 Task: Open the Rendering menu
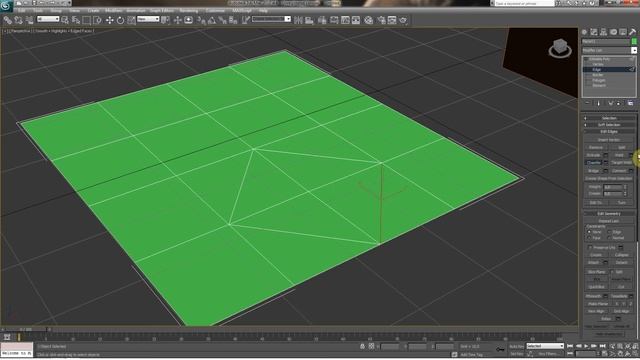189,11
